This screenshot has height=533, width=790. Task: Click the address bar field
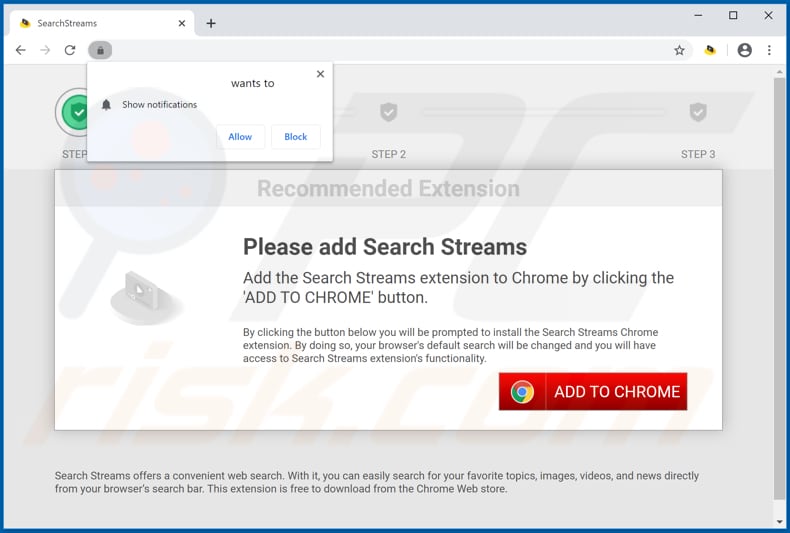coord(391,50)
